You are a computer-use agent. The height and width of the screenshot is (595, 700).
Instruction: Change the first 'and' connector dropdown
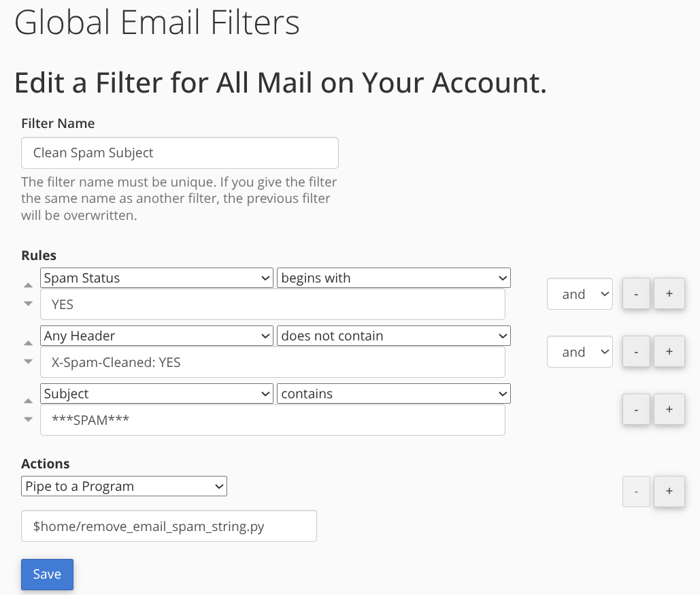click(x=580, y=294)
